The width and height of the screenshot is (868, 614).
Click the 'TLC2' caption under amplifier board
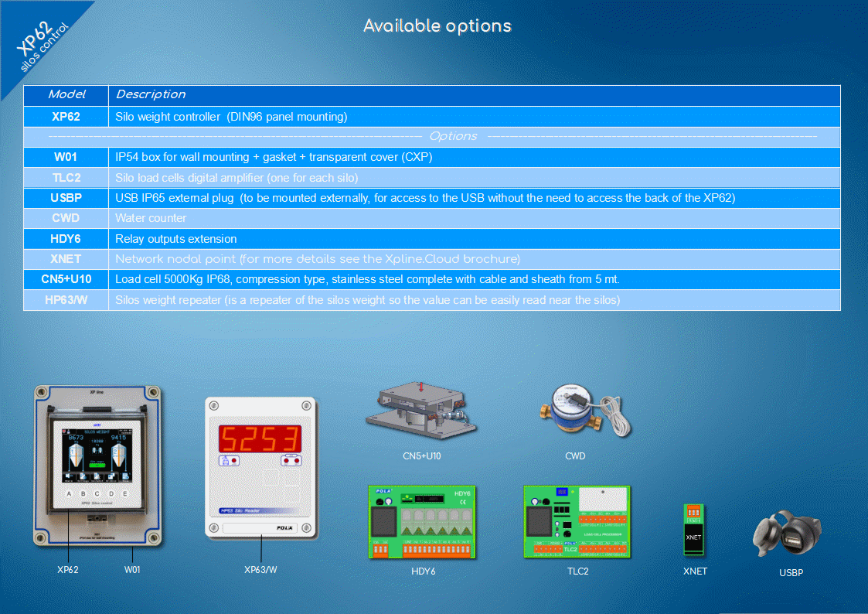tap(578, 571)
